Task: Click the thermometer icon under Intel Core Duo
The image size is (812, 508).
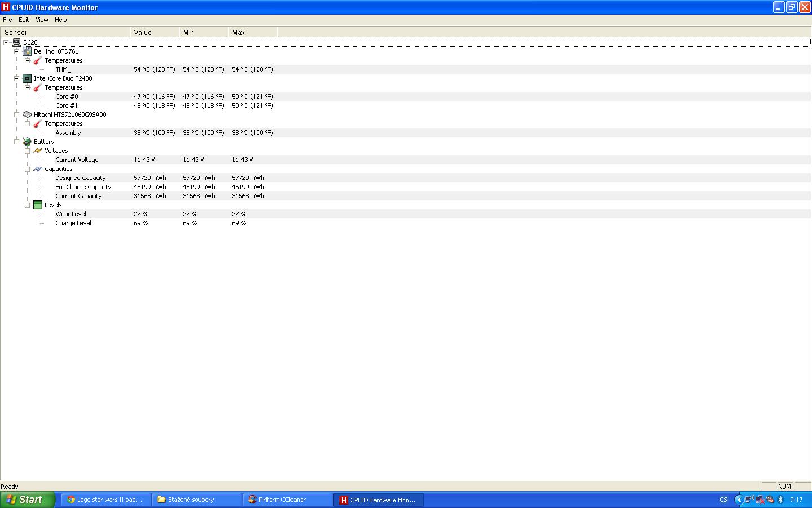Action: click(38, 87)
